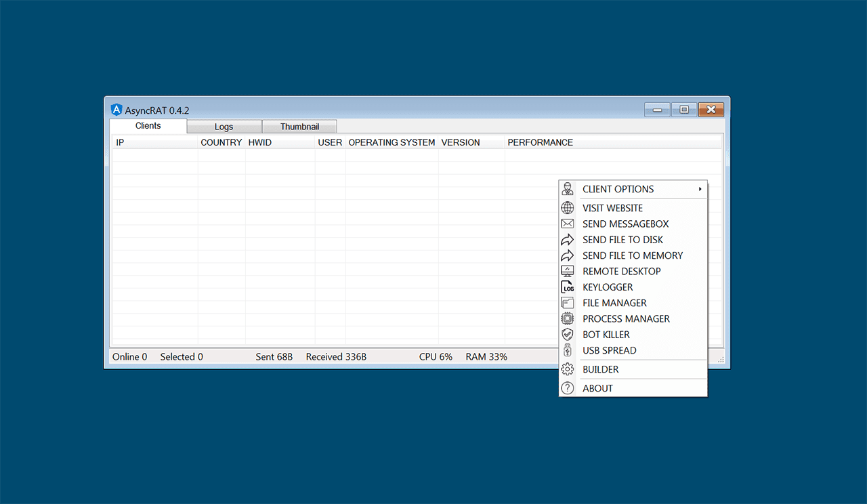Choose SEND FILE TO MEMORY from the menu

point(633,255)
